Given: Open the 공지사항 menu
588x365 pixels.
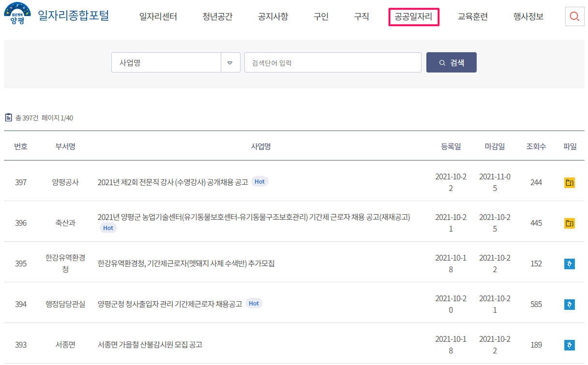Looking at the screenshot, I should [272, 16].
